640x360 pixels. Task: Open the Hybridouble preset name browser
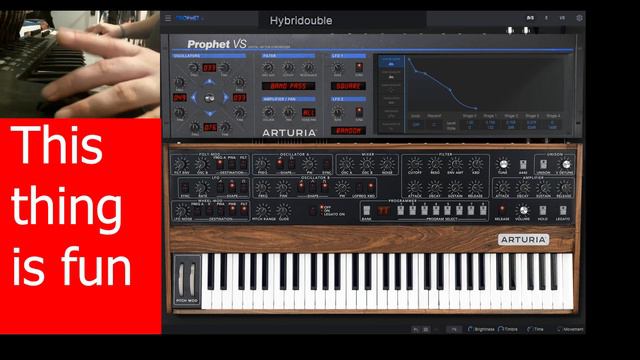click(x=301, y=20)
